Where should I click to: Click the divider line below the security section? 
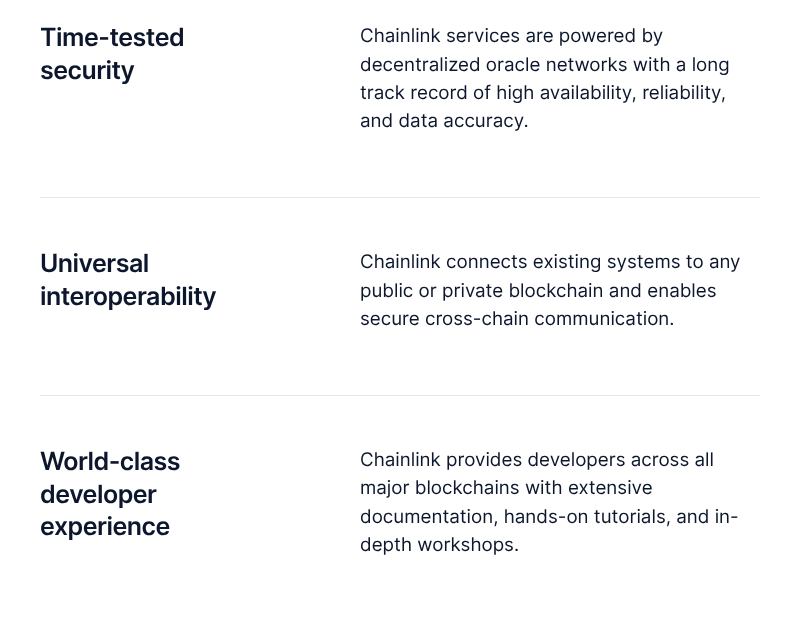(400, 197)
